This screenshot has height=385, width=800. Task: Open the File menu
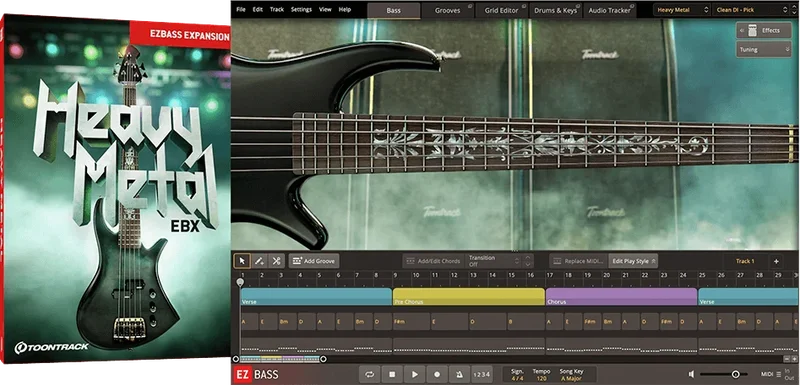click(241, 10)
